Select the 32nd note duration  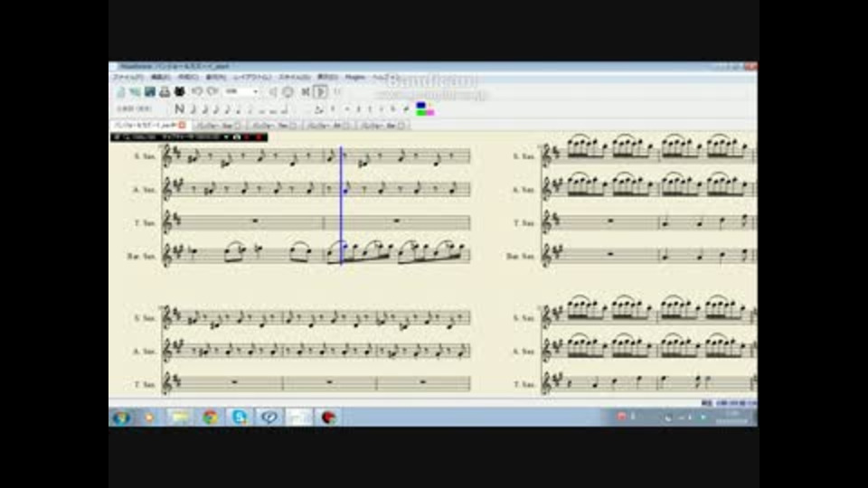coord(205,109)
